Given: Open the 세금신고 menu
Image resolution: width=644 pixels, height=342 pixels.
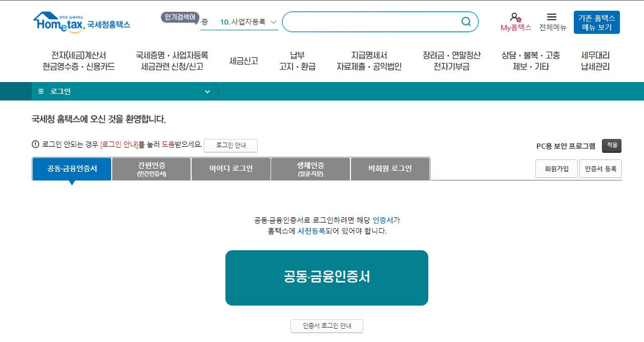Looking at the screenshot, I should pyautogui.click(x=243, y=60).
